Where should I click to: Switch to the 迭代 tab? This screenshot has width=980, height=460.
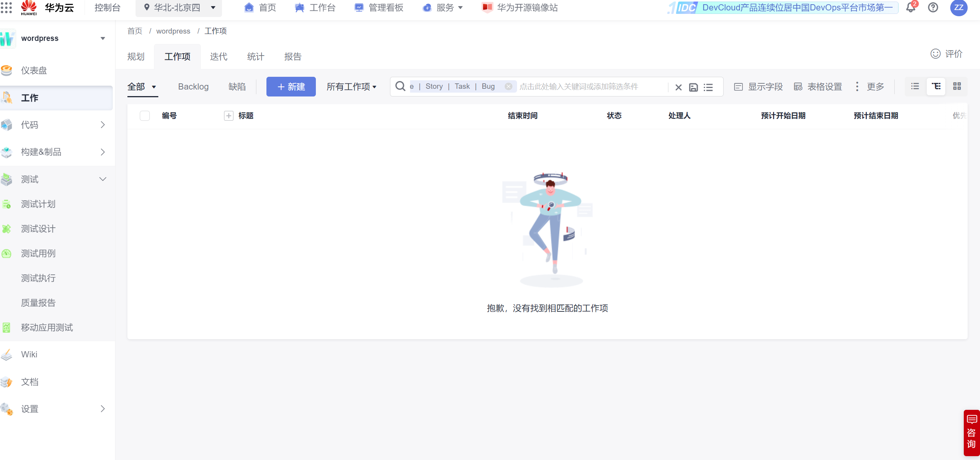[219, 57]
